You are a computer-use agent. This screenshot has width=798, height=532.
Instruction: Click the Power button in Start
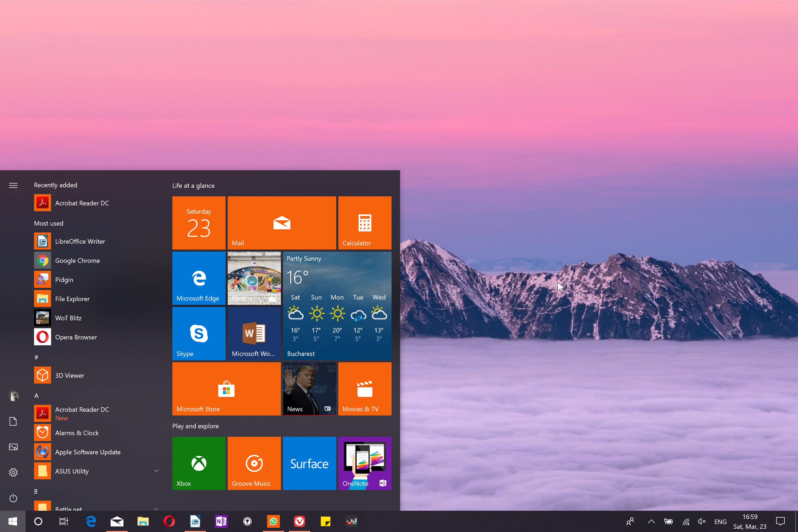tap(13, 498)
